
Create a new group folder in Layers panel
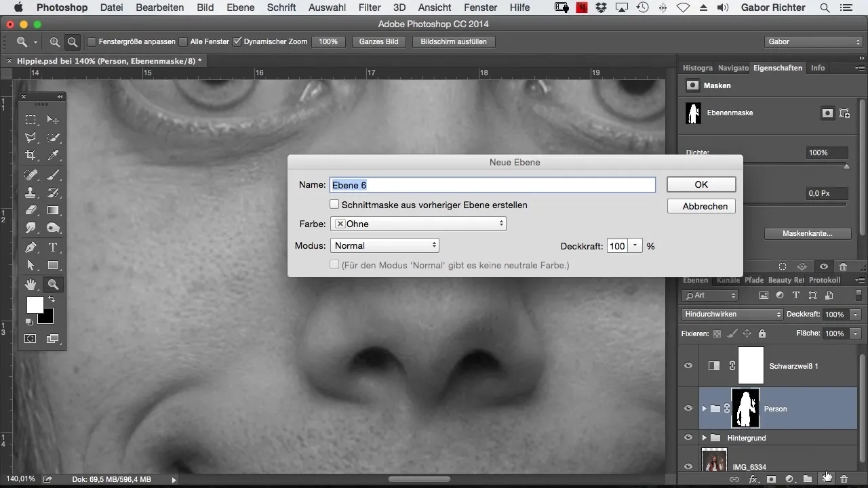tap(808, 479)
